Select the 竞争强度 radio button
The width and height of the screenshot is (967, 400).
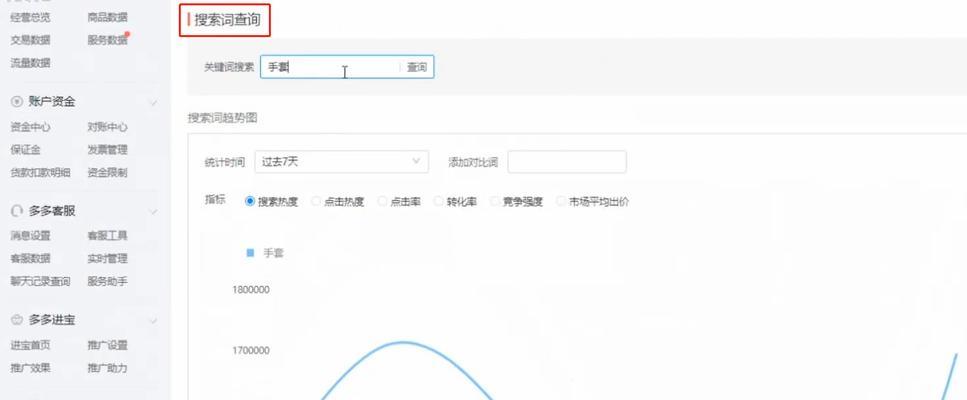tap(495, 201)
